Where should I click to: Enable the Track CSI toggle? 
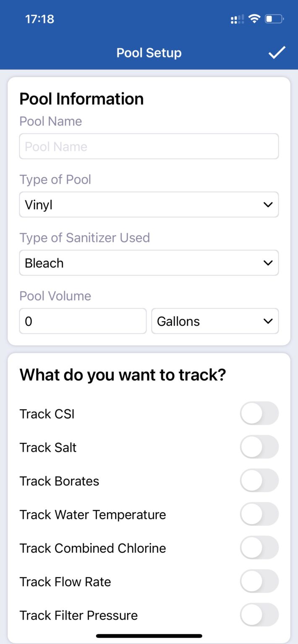[259, 413]
